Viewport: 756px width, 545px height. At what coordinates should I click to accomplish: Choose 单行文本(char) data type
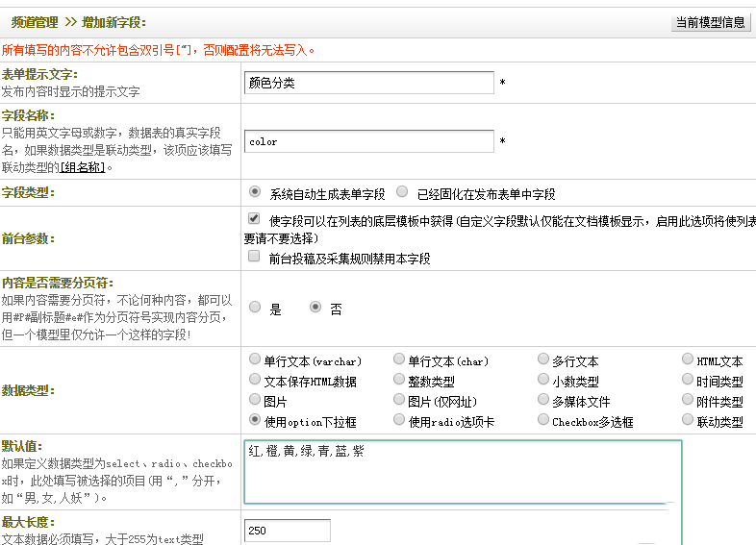[x=399, y=359]
